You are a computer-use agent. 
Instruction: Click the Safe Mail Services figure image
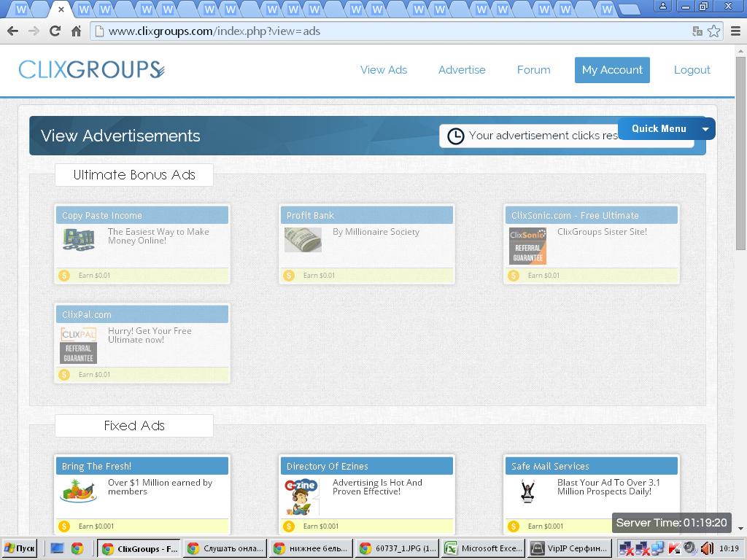click(x=528, y=492)
